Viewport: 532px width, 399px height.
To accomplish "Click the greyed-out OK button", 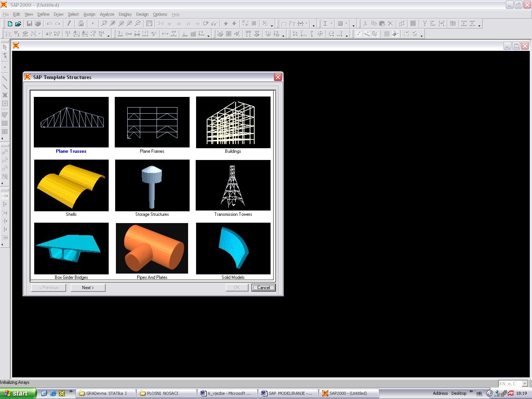I will [237, 288].
